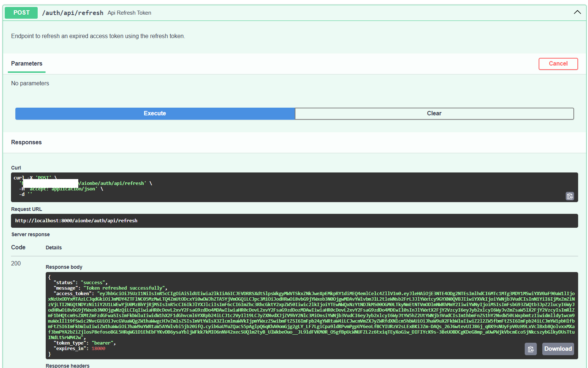Click the Curl section label
This screenshot has height=368, width=588.
pyautogui.click(x=16, y=167)
